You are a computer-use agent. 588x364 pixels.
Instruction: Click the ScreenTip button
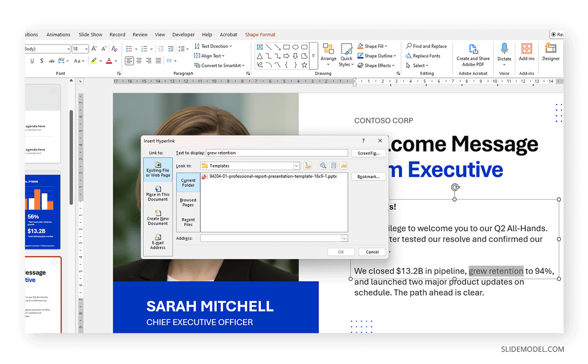(x=368, y=153)
